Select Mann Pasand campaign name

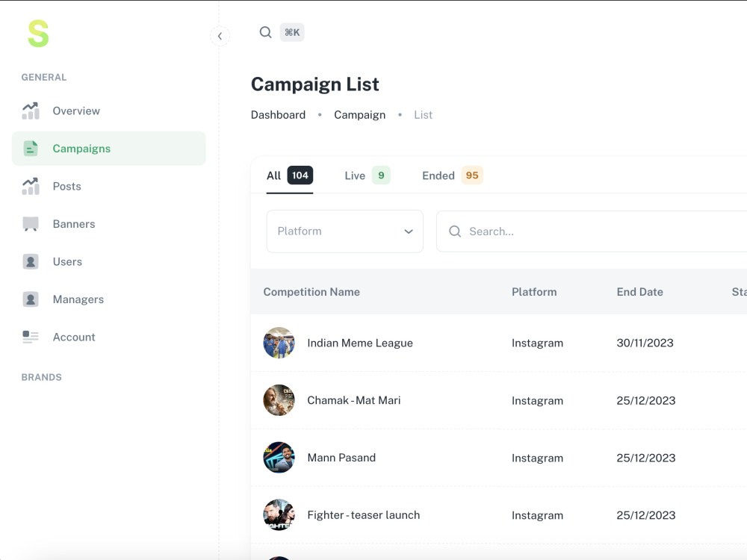[341, 458]
